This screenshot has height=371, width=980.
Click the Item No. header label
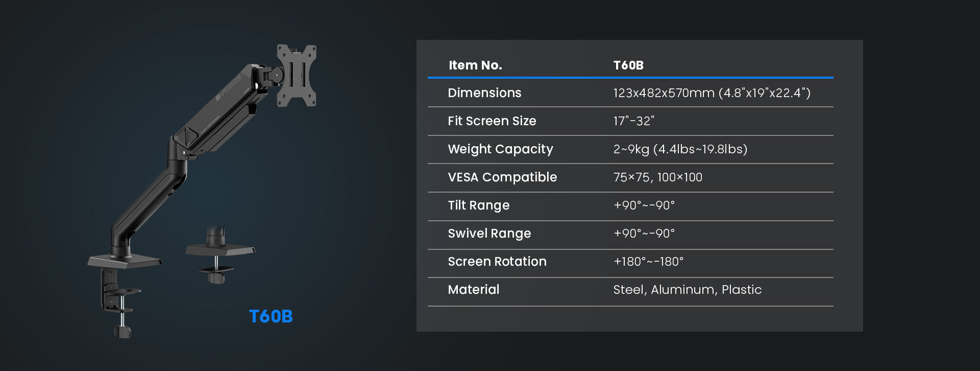click(x=475, y=65)
